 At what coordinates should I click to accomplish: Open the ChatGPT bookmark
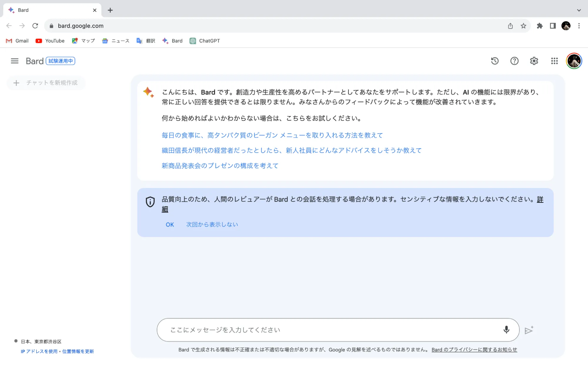205,41
